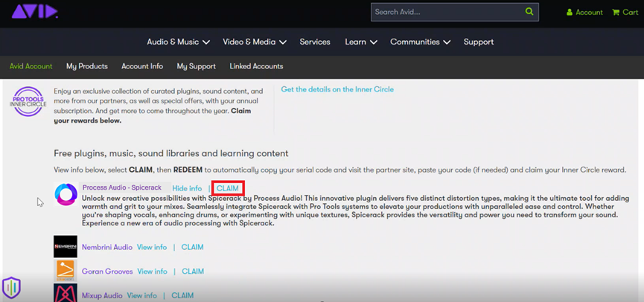Screen dimensions: 644x302
Task: Click the heading 'Free plugins, music, sound libraries and learning content'
Action: click(x=170, y=153)
